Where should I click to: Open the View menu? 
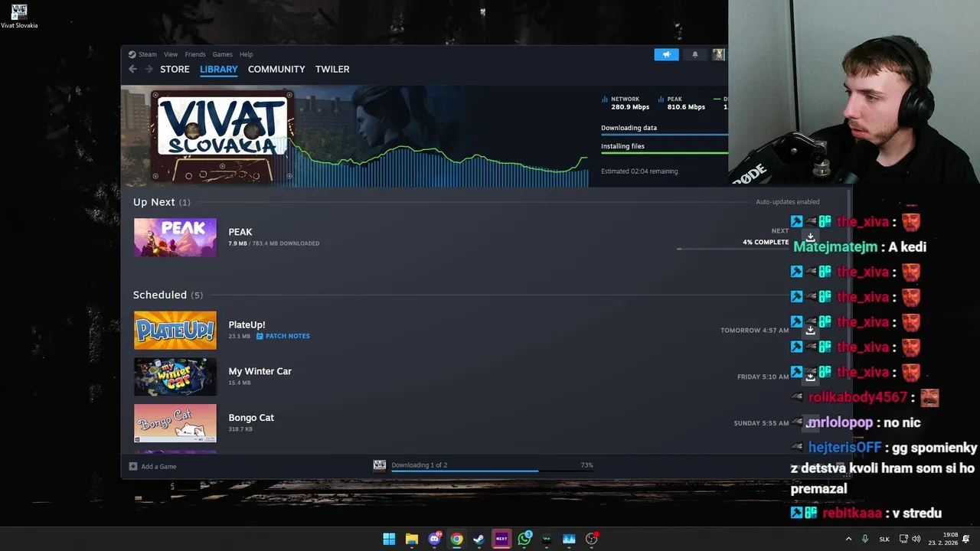171,54
